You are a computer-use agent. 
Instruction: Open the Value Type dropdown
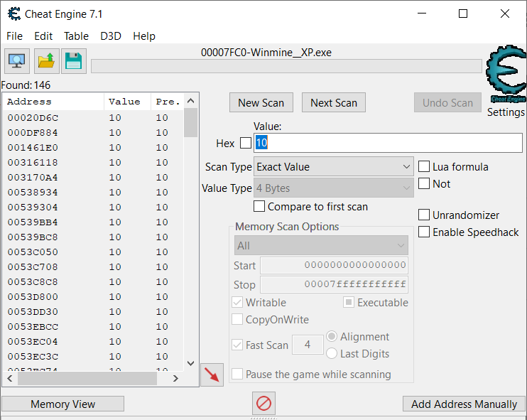click(x=334, y=188)
